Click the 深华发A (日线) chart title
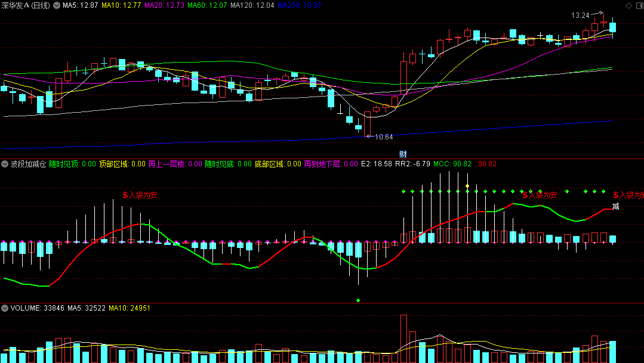Screen dimensions: 644x363 click(26, 5)
